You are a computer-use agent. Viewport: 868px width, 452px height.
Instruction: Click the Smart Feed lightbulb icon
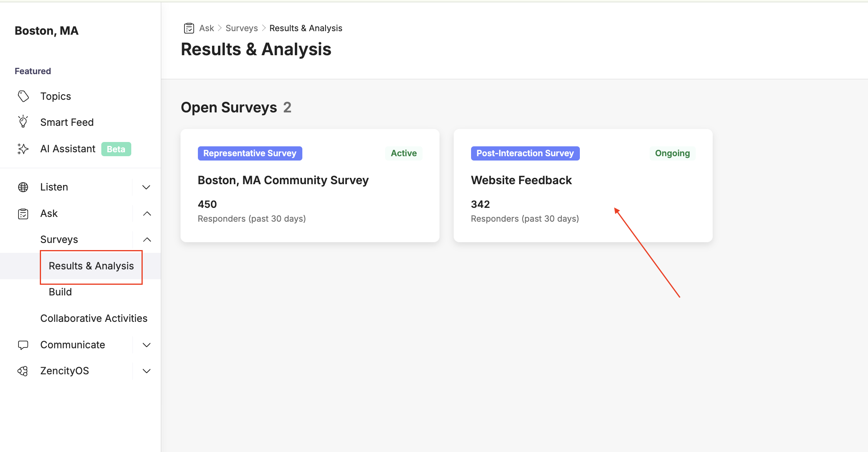[x=23, y=122]
